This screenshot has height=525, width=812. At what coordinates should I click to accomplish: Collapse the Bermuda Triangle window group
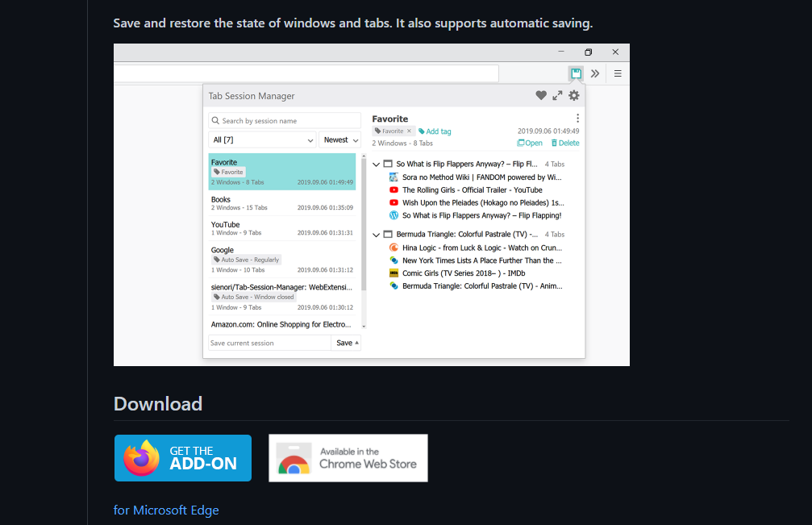point(376,235)
